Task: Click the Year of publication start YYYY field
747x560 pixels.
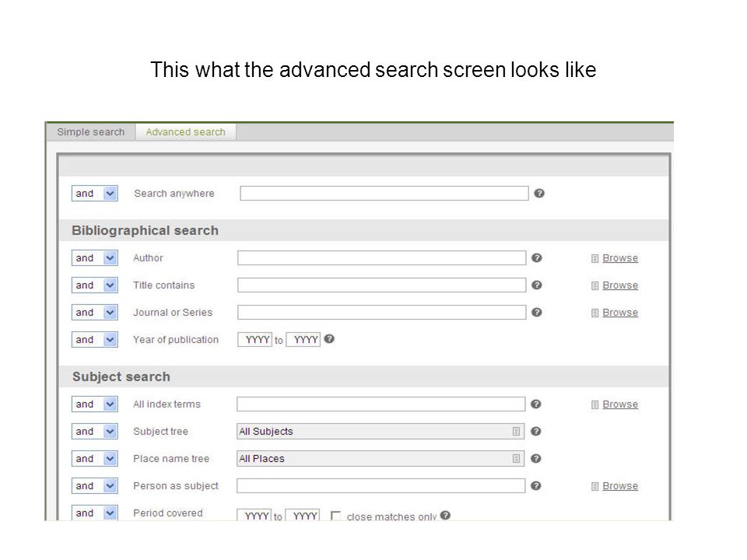Action: (255, 340)
